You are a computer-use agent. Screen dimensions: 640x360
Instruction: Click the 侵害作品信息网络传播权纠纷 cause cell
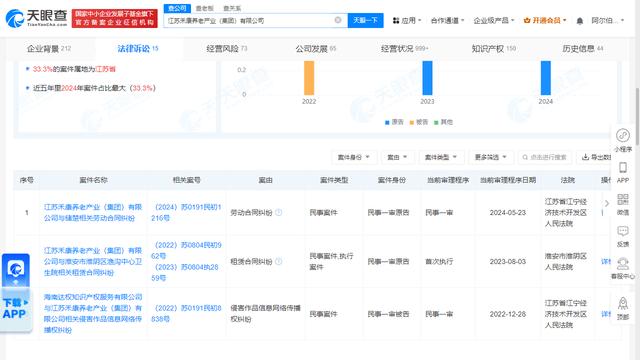click(265, 313)
